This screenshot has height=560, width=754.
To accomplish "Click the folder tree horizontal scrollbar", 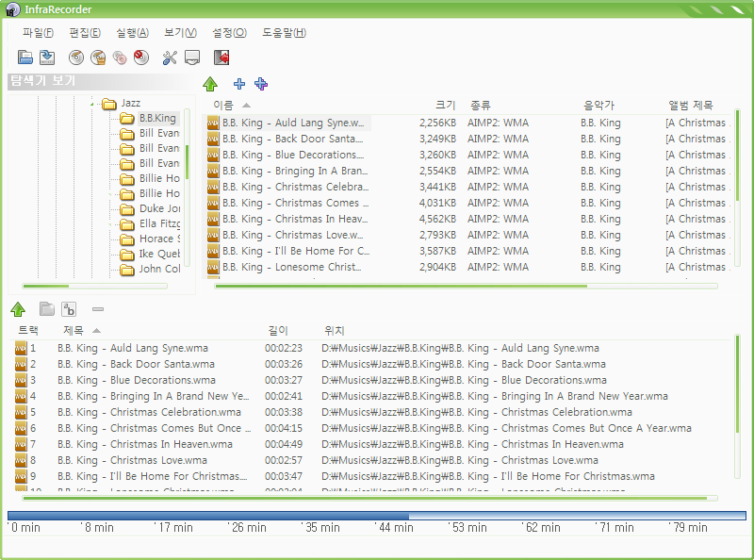I will (95, 287).
